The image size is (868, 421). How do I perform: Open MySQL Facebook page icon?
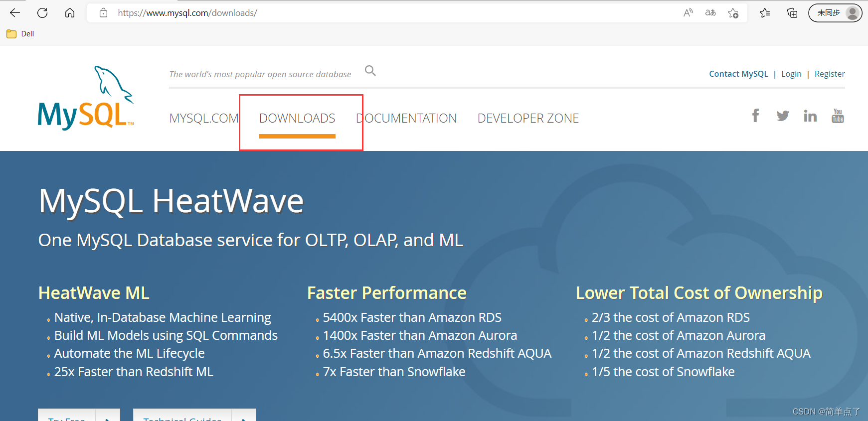tap(756, 116)
